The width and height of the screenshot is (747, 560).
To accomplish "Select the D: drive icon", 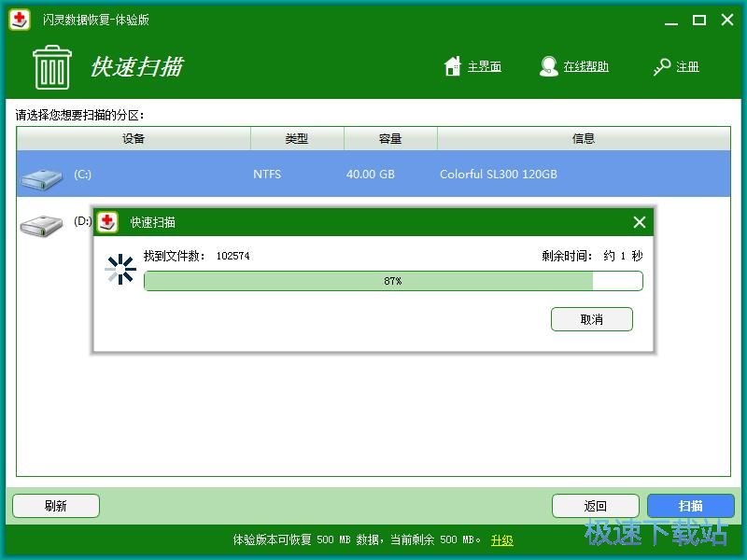I will (x=41, y=225).
